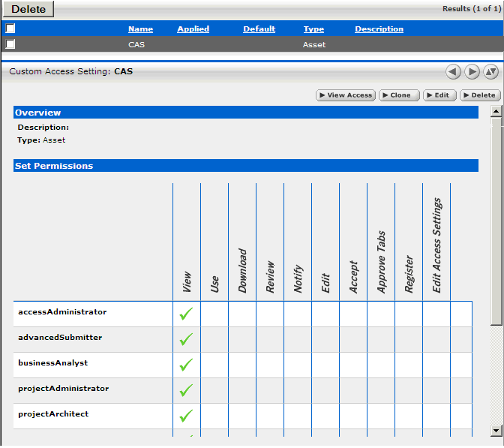Viewport: 504px width, 448px height.
Task: Click the previous result arrow icon
Action: [453, 71]
